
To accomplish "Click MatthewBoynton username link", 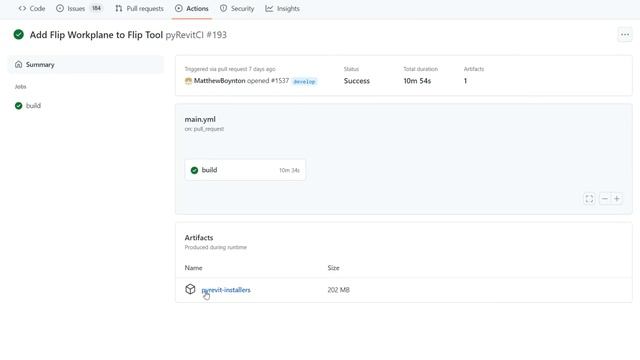I will coord(220,81).
